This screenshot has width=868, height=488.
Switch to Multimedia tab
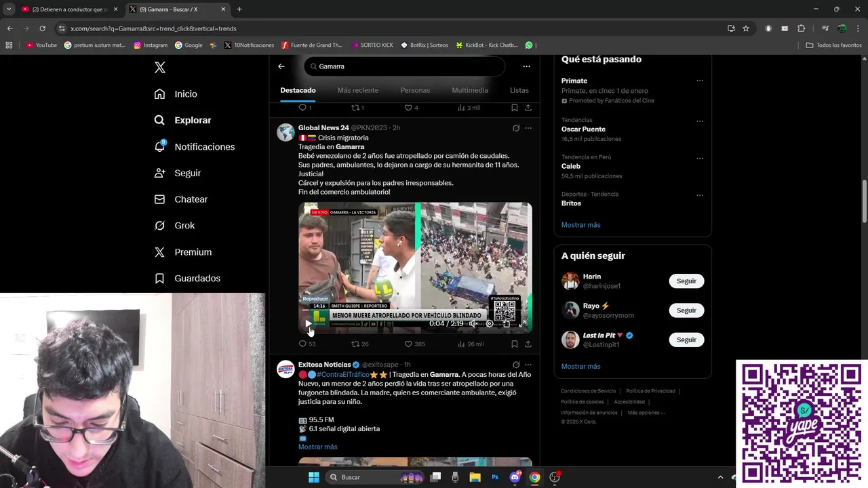pos(470,90)
